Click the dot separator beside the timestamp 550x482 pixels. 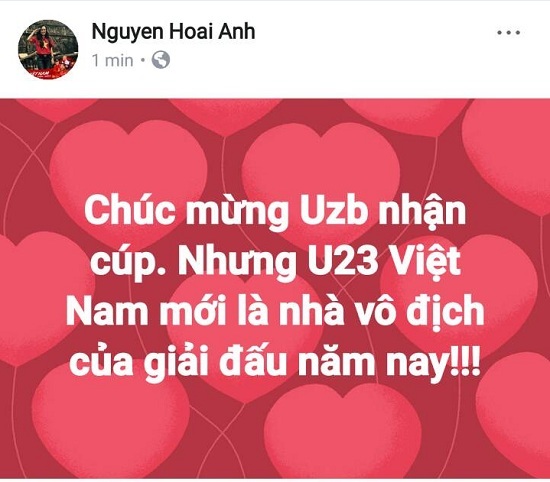pos(143,60)
